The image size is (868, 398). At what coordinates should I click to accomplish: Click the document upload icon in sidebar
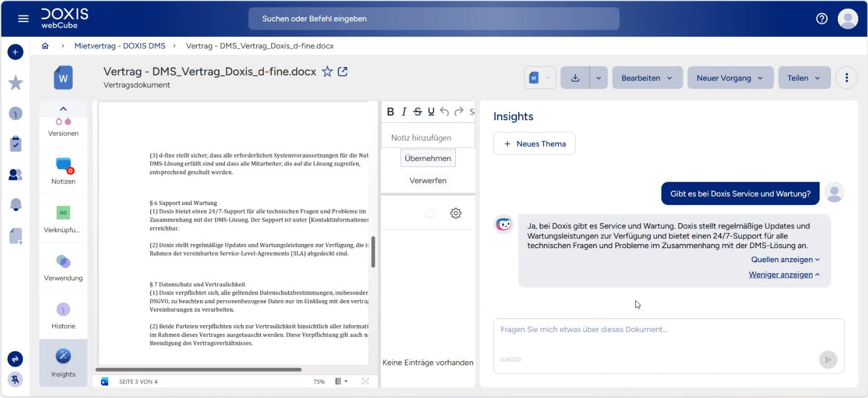pyautogui.click(x=16, y=236)
